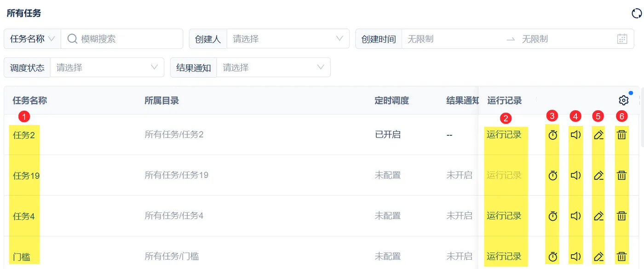
Task: Click notification speaker icon for 任务19
Action: [576, 175]
